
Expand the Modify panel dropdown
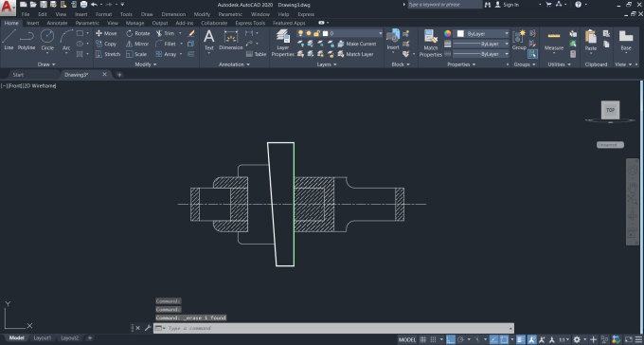point(146,64)
